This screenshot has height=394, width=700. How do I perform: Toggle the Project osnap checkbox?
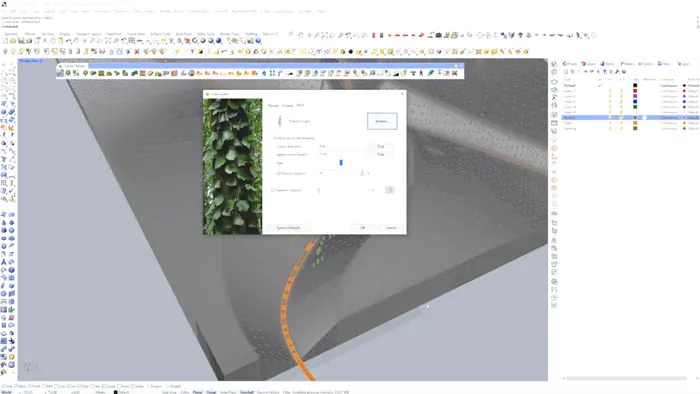[x=150, y=386]
